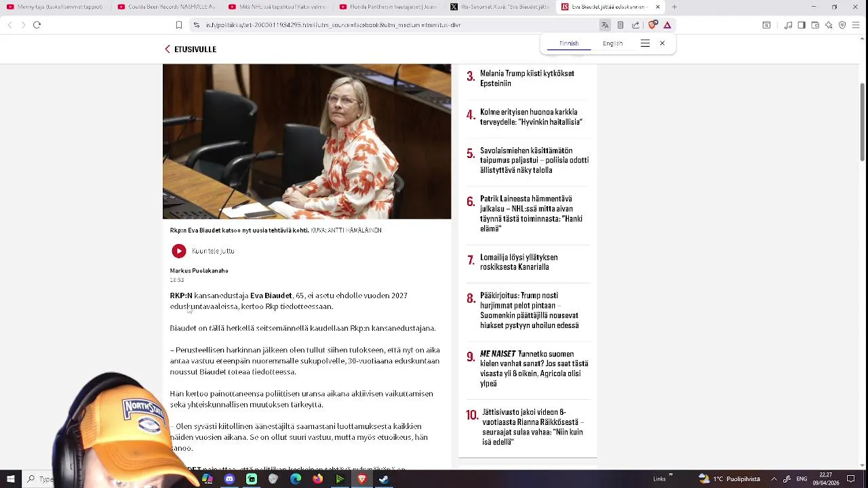Open the Brave Wallet icon
Screen dimensions: 868x488
click(x=815, y=25)
